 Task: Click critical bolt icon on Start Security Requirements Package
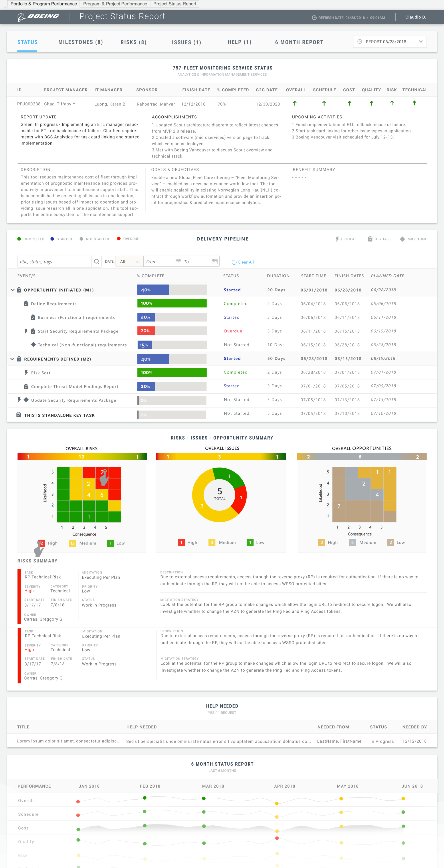pos(26,331)
